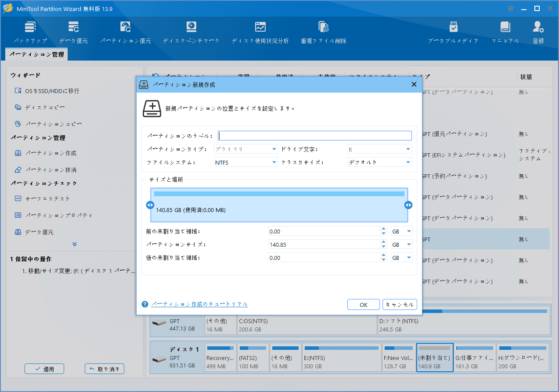This screenshot has width=559, height=392.
Task: Choose パーティションプロパティ in the sidebar
Action: pyautogui.click(x=54, y=215)
